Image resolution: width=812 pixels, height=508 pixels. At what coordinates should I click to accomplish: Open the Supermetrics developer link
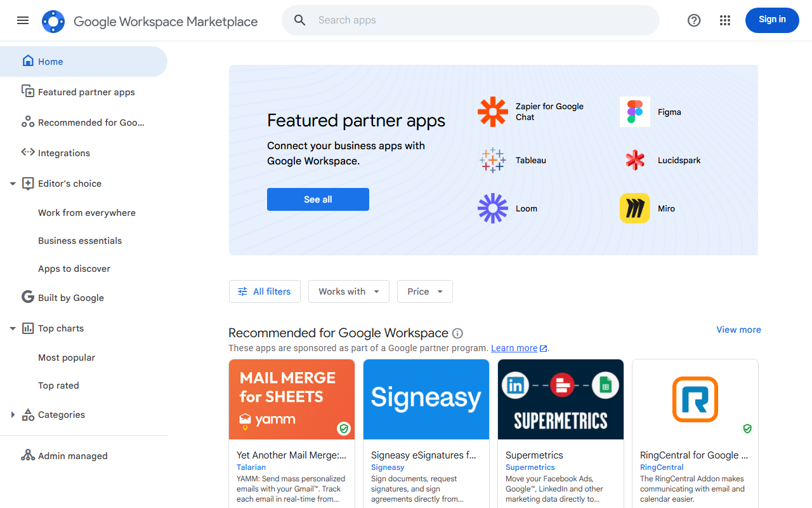pos(530,467)
